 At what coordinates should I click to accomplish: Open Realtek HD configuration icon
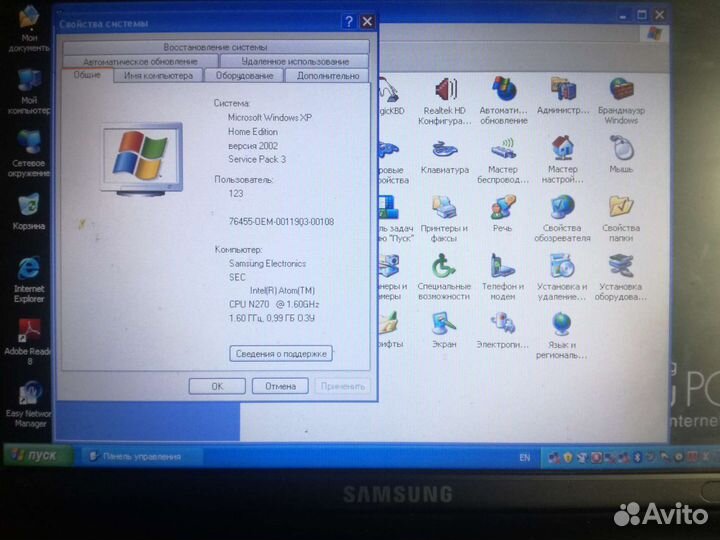pyautogui.click(x=444, y=101)
